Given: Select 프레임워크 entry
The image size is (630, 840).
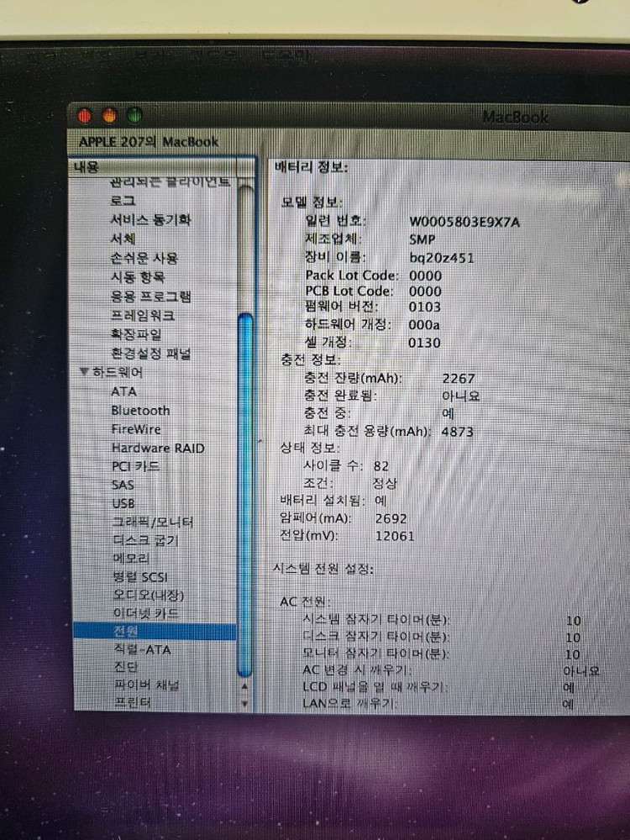Looking at the screenshot, I should (143, 315).
